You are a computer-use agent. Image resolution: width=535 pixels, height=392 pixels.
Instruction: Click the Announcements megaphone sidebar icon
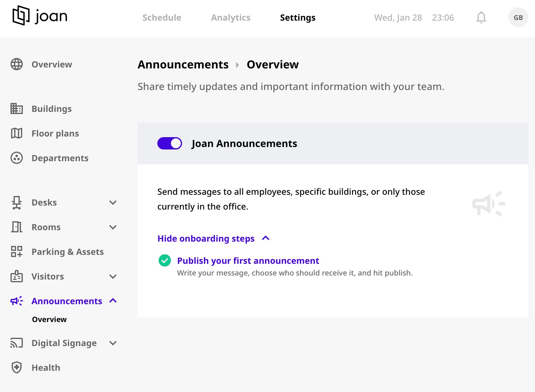click(17, 301)
